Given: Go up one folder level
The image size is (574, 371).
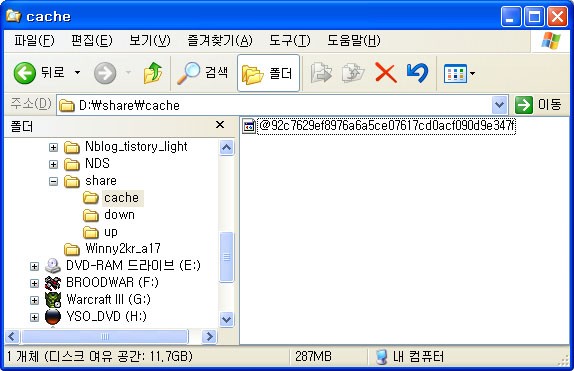Looking at the screenshot, I should pyautogui.click(x=153, y=73).
